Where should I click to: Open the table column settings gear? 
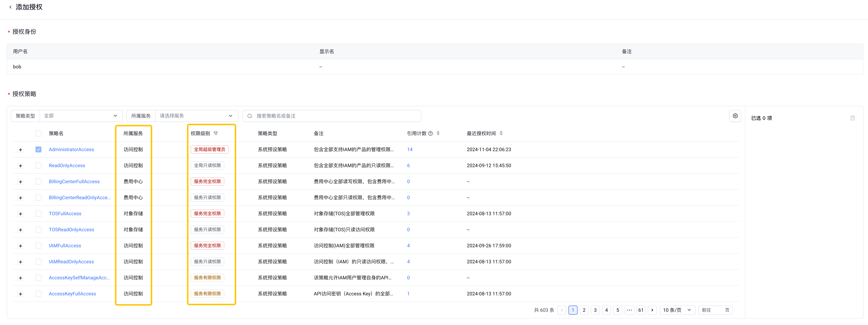(735, 116)
